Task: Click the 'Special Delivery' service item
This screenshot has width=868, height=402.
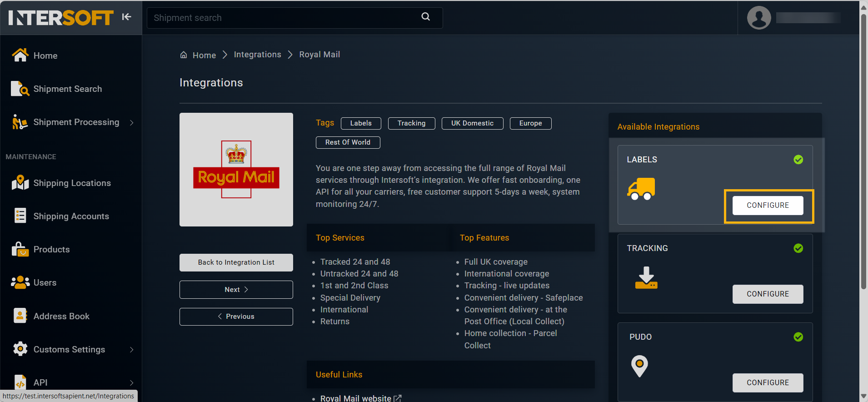Action: coord(350,298)
